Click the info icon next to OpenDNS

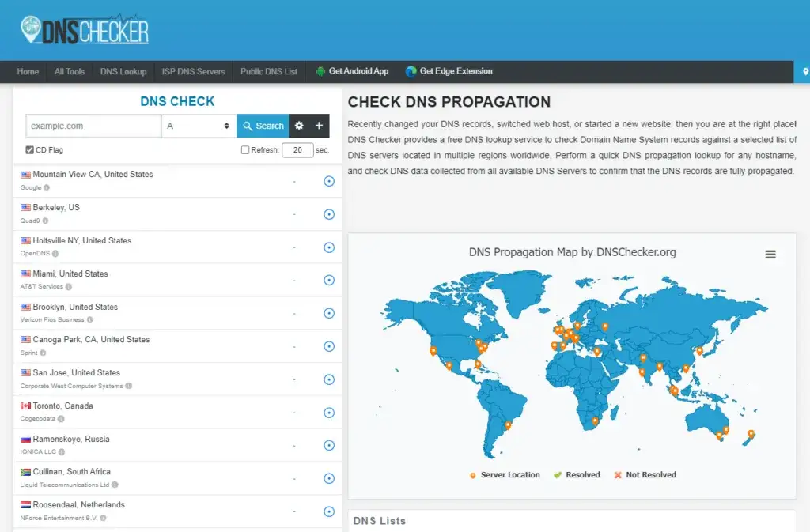point(55,254)
